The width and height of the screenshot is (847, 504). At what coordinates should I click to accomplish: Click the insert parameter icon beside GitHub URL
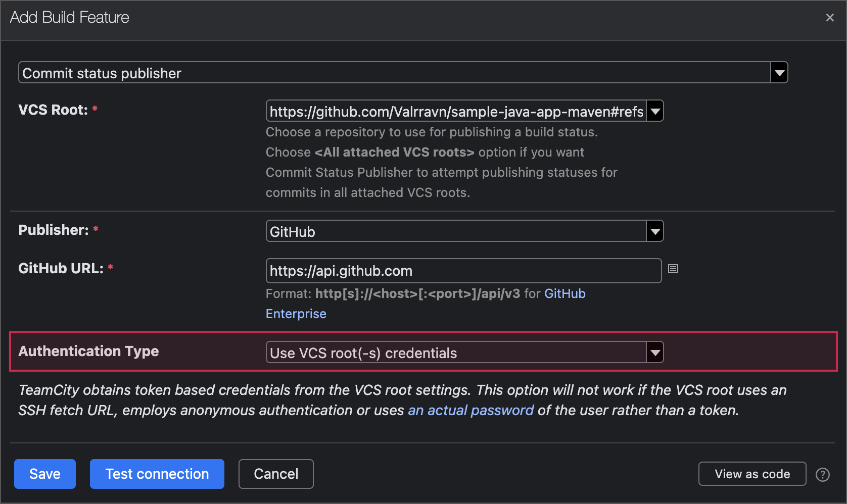[x=673, y=269]
